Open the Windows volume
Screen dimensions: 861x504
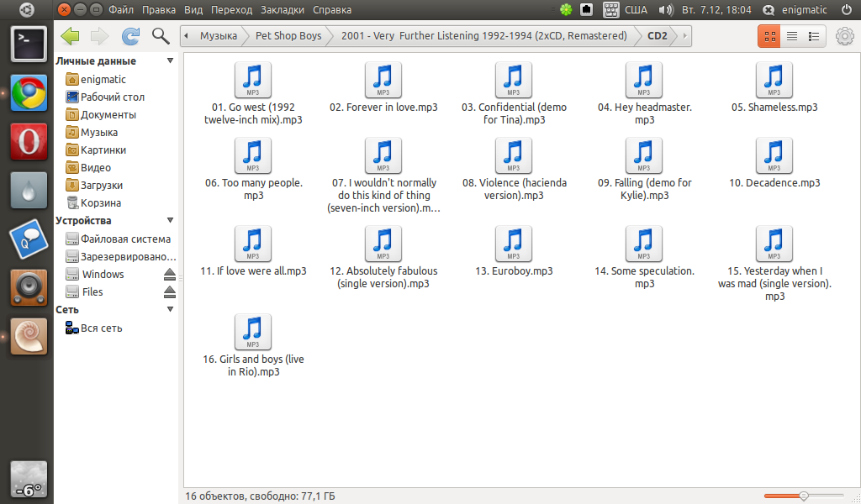94,274
